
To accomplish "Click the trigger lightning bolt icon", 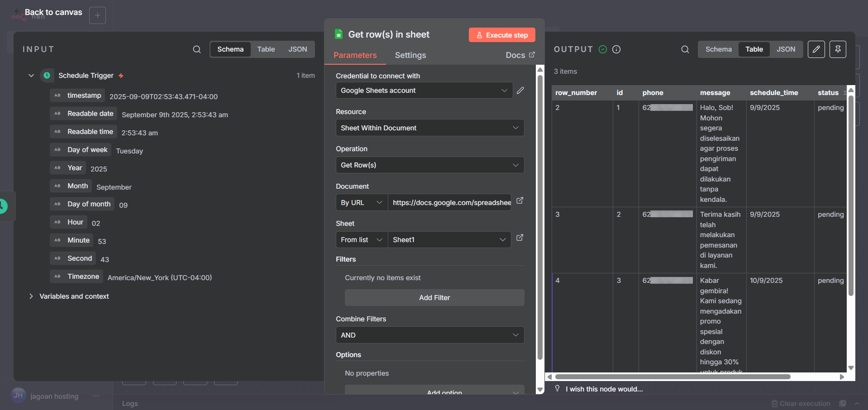I will coord(121,76).
